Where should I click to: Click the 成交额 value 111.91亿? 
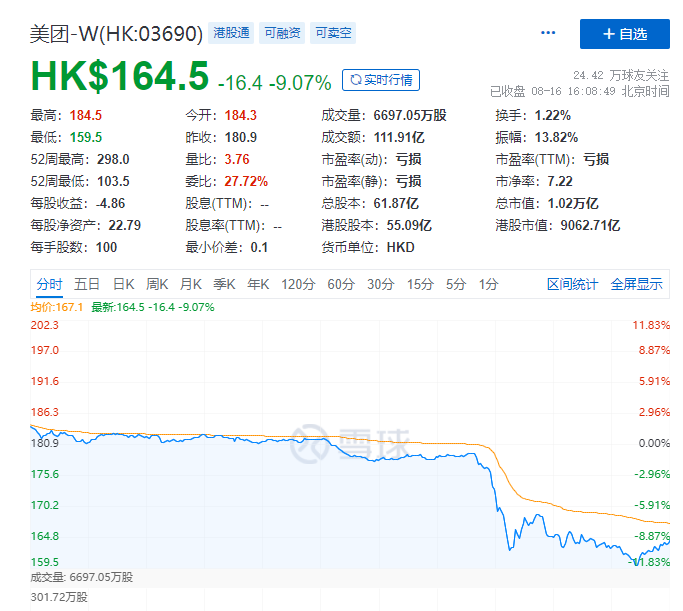[399, 138]
